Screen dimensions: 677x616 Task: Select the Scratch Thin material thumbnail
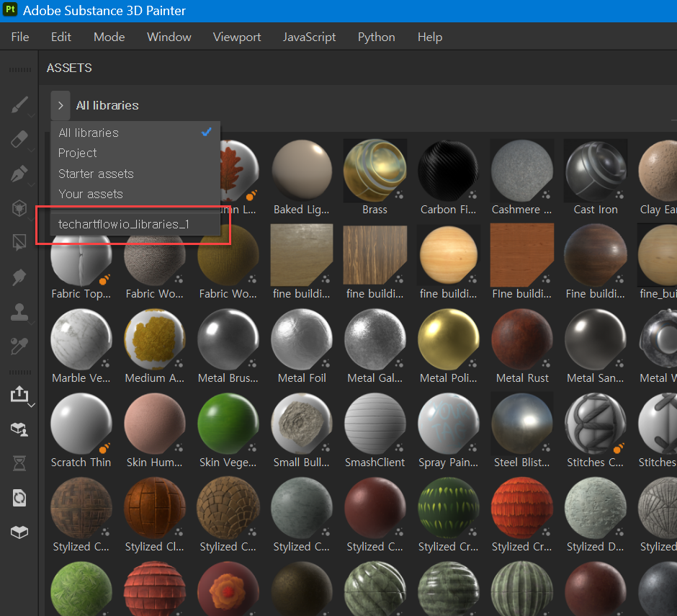[81, 424]
